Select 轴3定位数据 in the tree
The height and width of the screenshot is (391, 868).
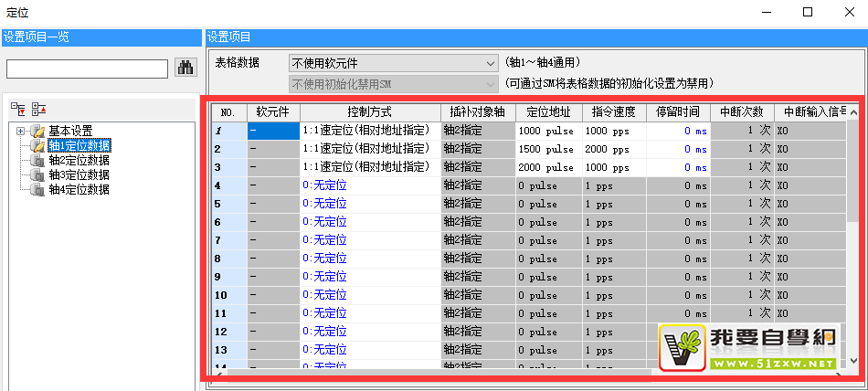[x=79, y=175]
